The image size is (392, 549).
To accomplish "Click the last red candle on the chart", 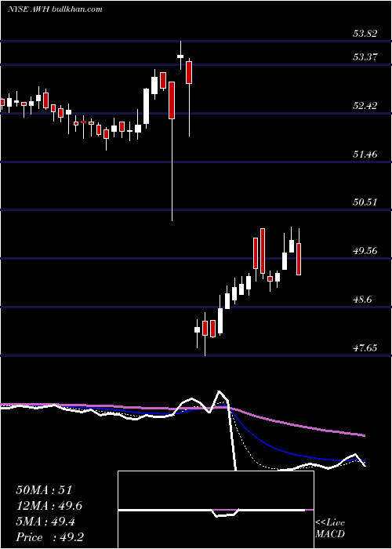I will pyautogui.click(x=299, y=259).
